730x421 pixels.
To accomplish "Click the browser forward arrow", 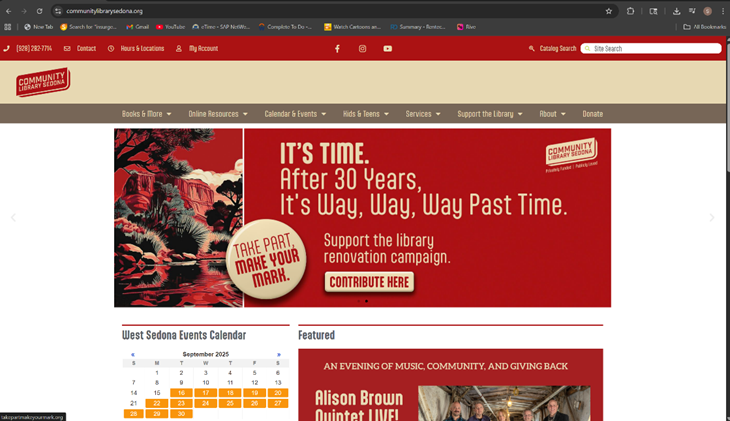I will tap(24, 11).
